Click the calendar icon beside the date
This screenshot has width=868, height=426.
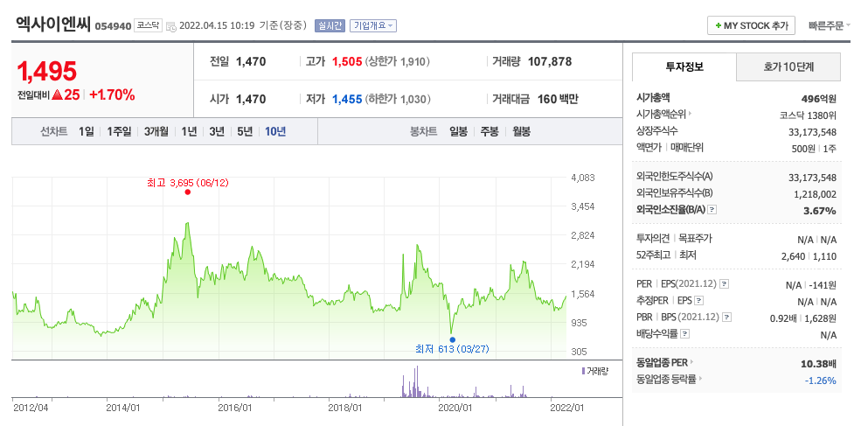[171, 26]
